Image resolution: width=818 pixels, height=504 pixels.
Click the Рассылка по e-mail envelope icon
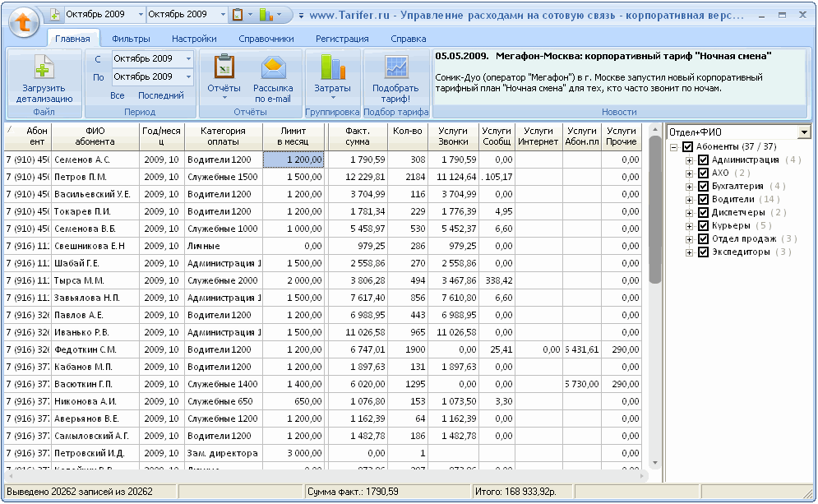pyautogui.click(x=272, y=67)
